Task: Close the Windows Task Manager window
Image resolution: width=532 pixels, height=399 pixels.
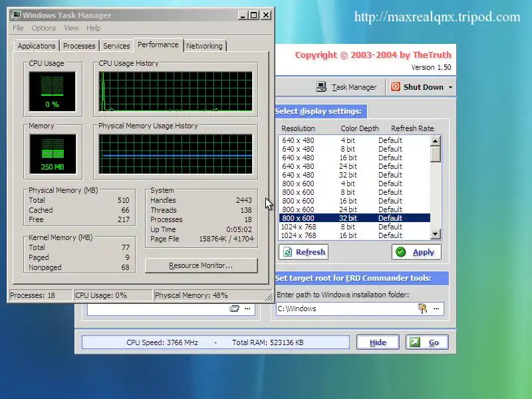Action: click(266, 15)
